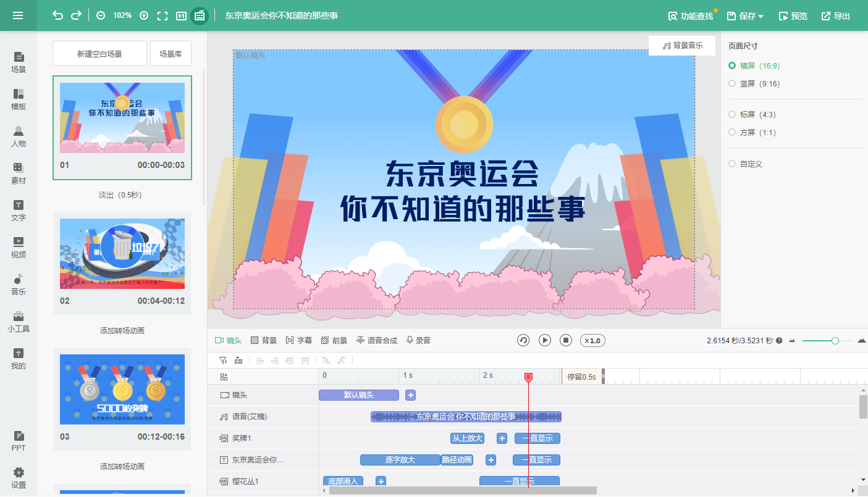Open the 设置 settings gear
Image resolution: width=868 pixels, height=497 pixels.
19,478
